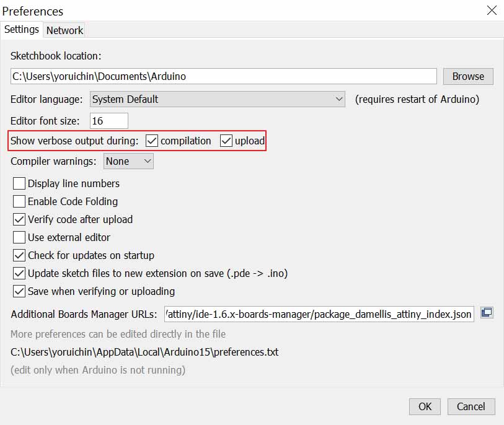Enable Display line numbers

point(19,183)
